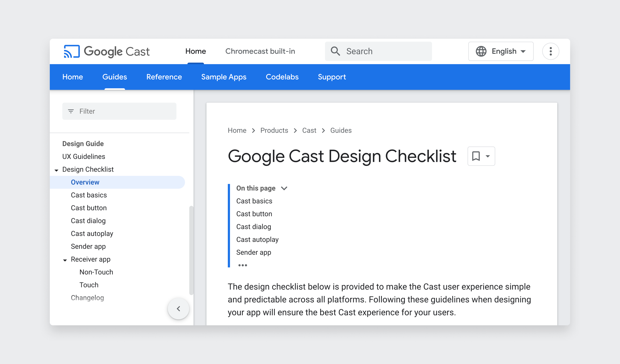The height and width of the screenshot is (364, 620).
Task: Click the Google Cast logo icon
Action: click(72, 51)
